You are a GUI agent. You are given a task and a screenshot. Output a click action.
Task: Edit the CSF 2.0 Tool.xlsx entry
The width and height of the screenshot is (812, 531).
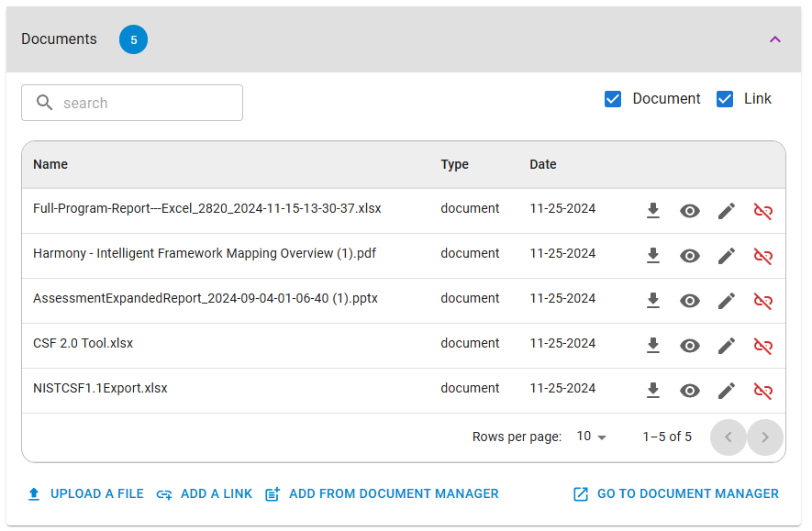[x=727, y=346]
